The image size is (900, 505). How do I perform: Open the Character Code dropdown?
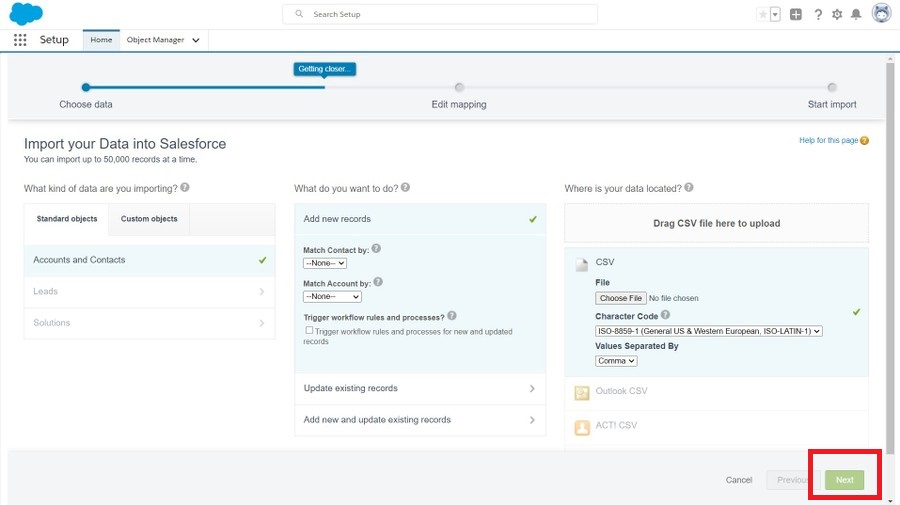click(709, 331)
